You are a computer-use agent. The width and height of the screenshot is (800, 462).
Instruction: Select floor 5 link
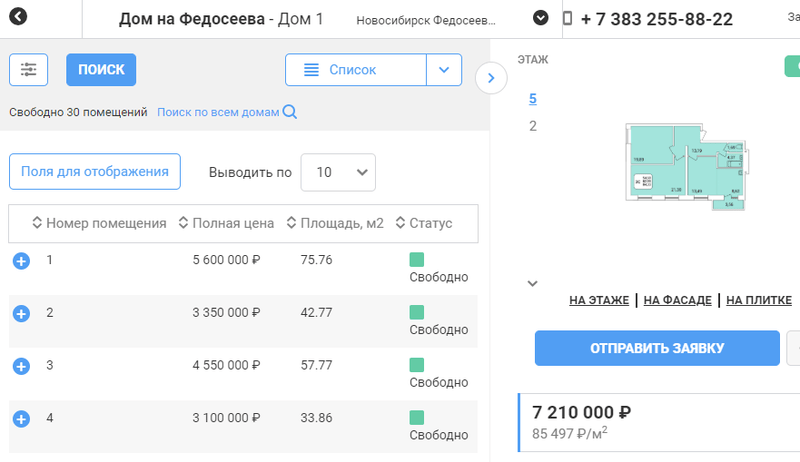pos(533,98)
